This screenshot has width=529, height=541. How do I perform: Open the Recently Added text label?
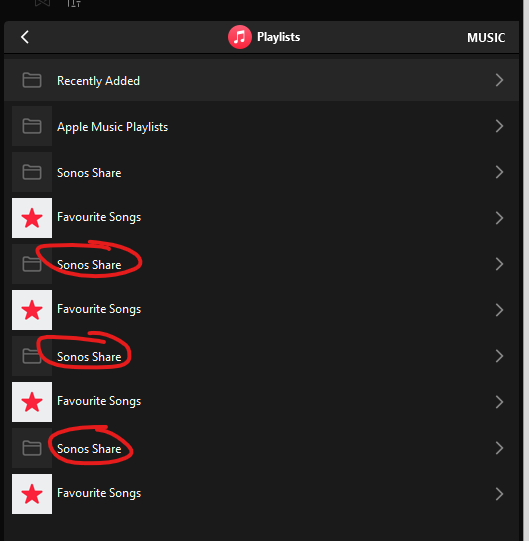click(x=98, y=81)
